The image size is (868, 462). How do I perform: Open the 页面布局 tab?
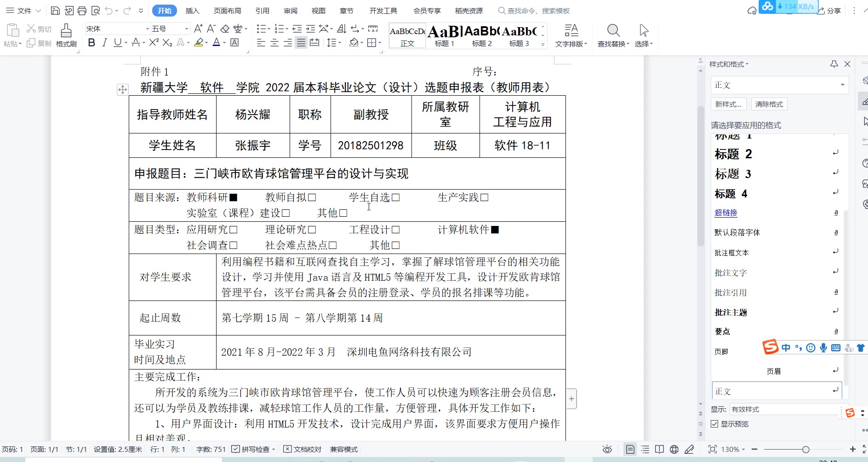(227, 11)
